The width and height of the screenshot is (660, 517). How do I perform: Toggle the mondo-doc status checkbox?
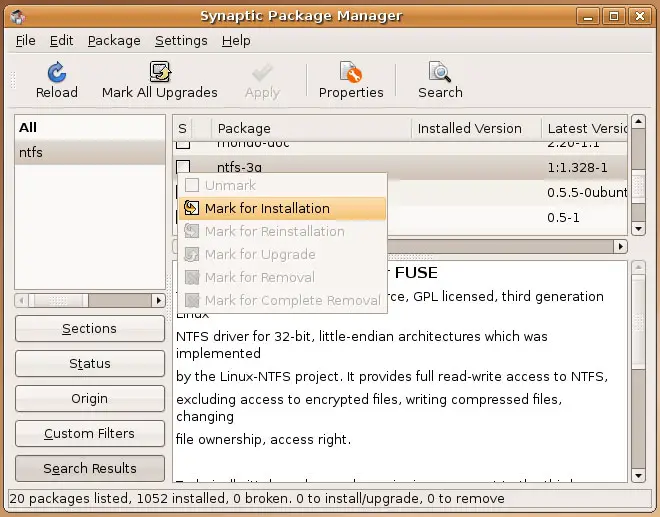(183, 144)
